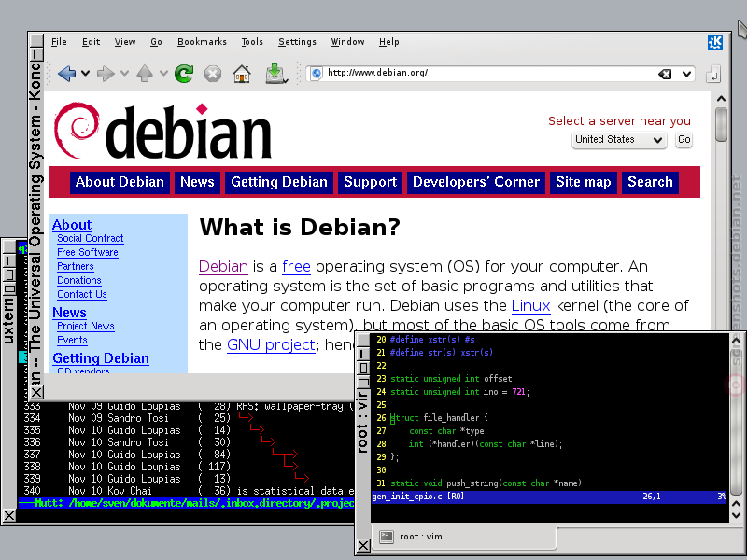Screen dimensions: 747x560
Task: Go to the Home page icon
Action: pos(242,74)
